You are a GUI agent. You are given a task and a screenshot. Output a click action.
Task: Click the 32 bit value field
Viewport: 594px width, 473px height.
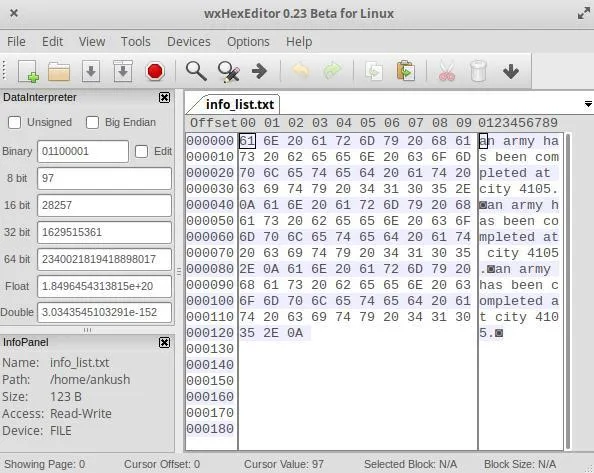pos(104,232)
